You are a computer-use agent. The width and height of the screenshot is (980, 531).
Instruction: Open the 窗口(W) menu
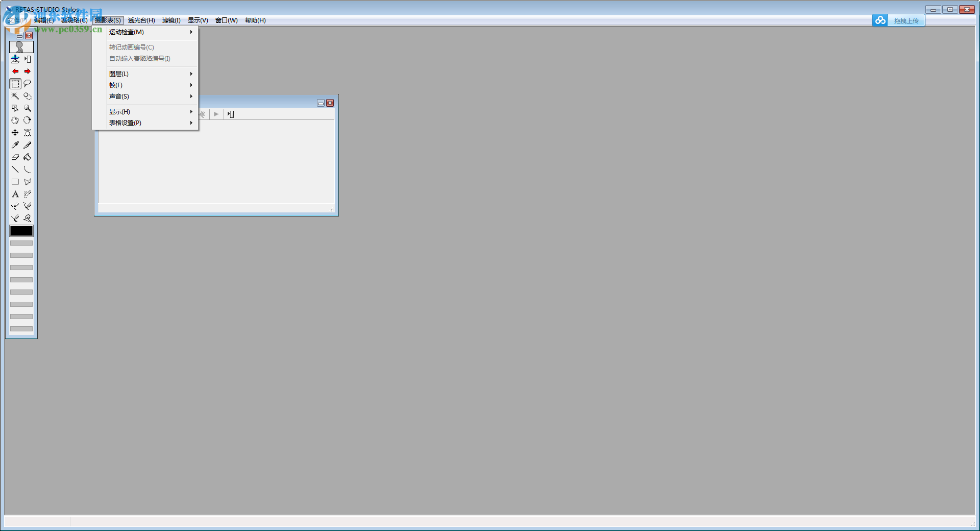[x=227, y=20]
